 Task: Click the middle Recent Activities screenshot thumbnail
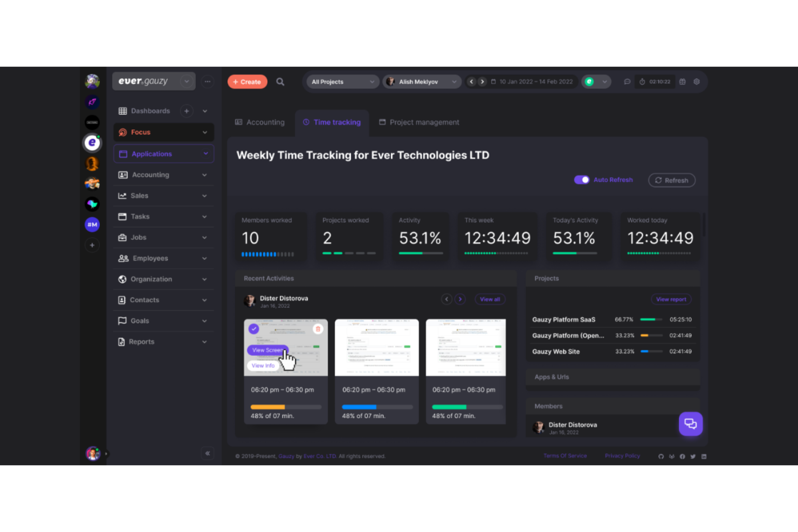pos(376,348)
